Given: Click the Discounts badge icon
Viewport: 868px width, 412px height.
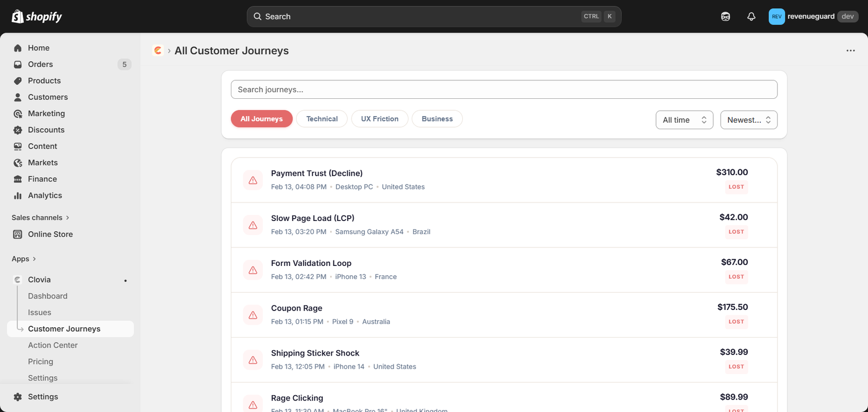Looking at the screenshot, I should coord(18,130).
